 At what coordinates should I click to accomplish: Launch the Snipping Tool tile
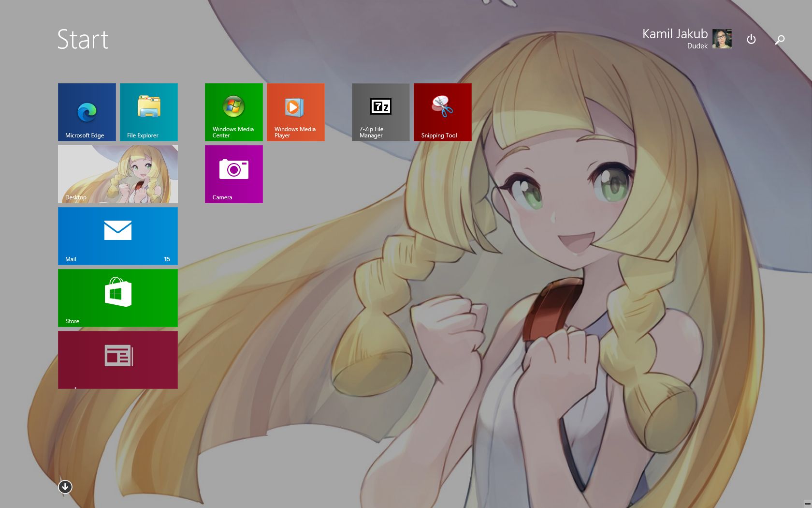tap(443, 112)
